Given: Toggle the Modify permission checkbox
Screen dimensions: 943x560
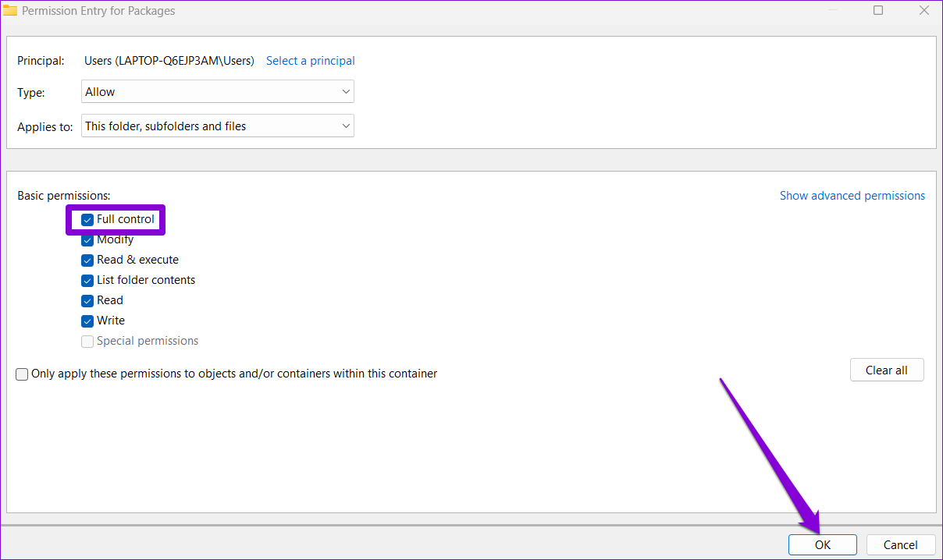Looking at the screenshot, I should [x=87, y=240].
